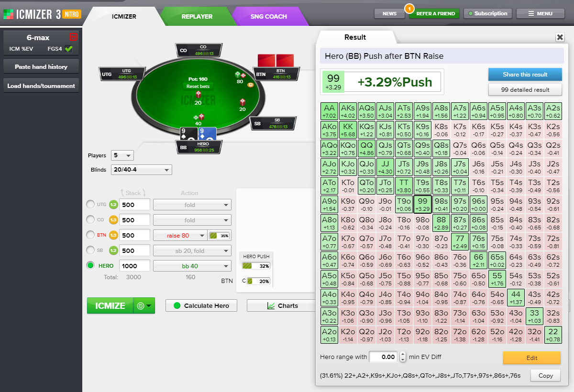Open the Blinds 20/40-4 dropdown
The image size is (574, 392).
[x=141, y=170]
